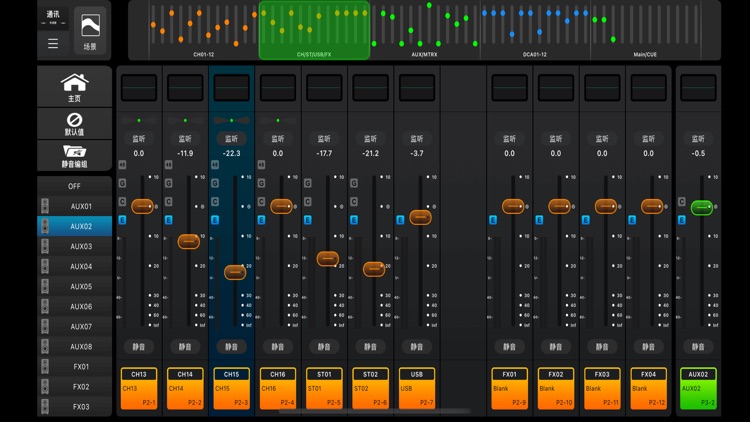Open the gate (G) for CH16
The image size is (750, 422).
(x=262, y=183)
